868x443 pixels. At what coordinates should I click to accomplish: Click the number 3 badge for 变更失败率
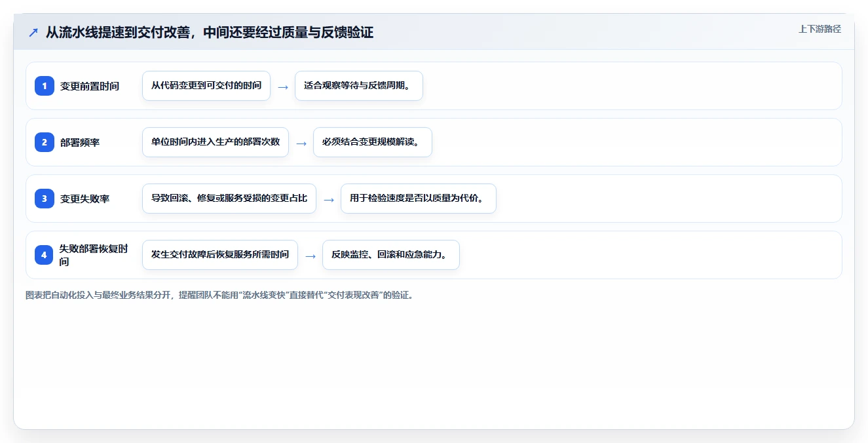tap(45, 199)
